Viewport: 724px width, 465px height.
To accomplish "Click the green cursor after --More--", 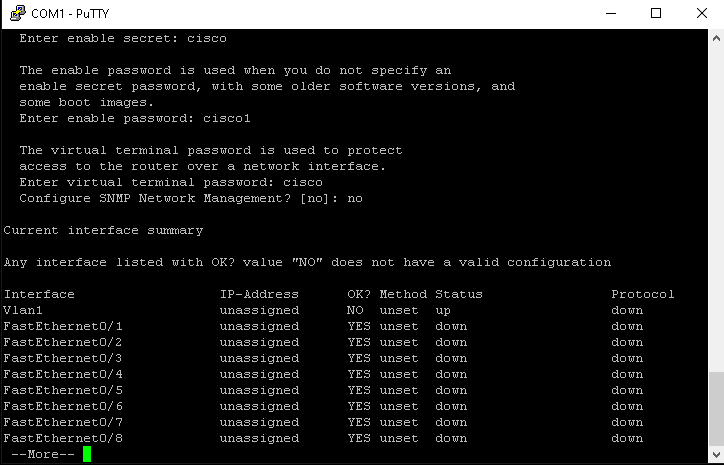I will point(87,454).
